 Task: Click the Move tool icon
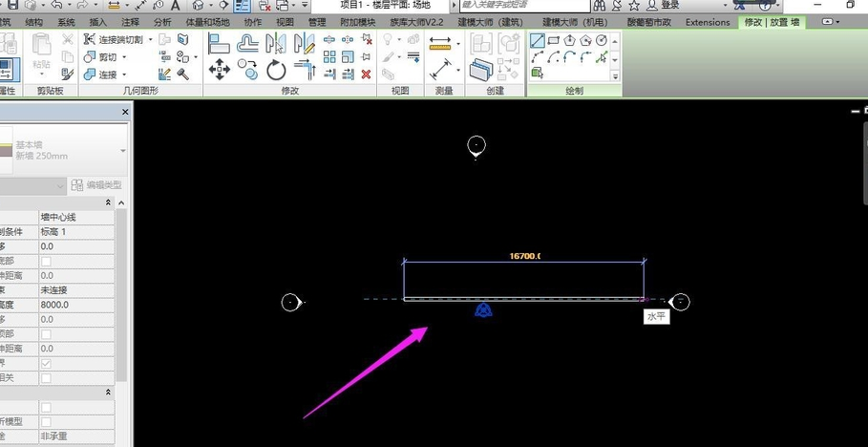220,70
